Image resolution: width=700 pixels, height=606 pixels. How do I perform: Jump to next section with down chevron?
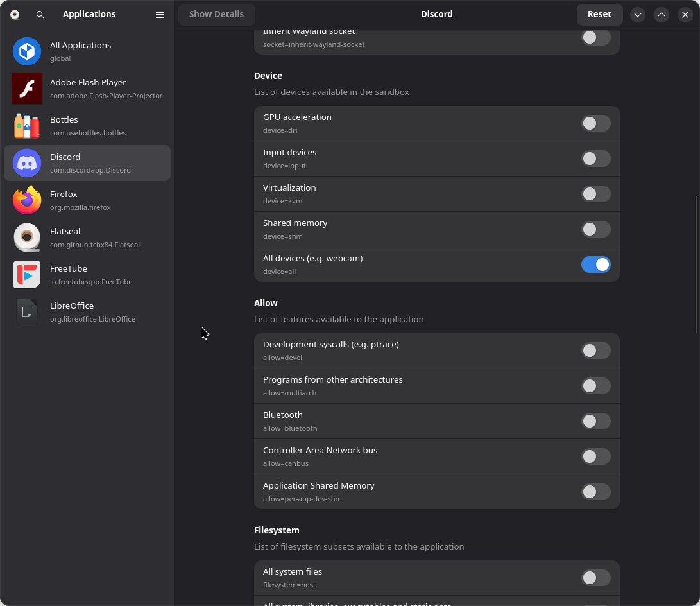click(x=638, y=15)
